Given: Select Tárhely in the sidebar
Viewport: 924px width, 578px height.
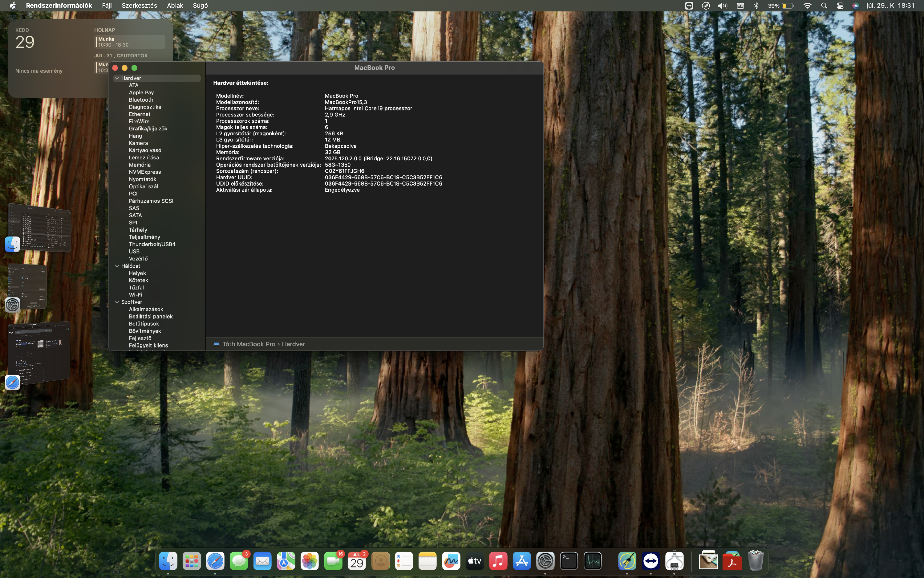Looking at the screenshot, I should (x=138, y=230).
